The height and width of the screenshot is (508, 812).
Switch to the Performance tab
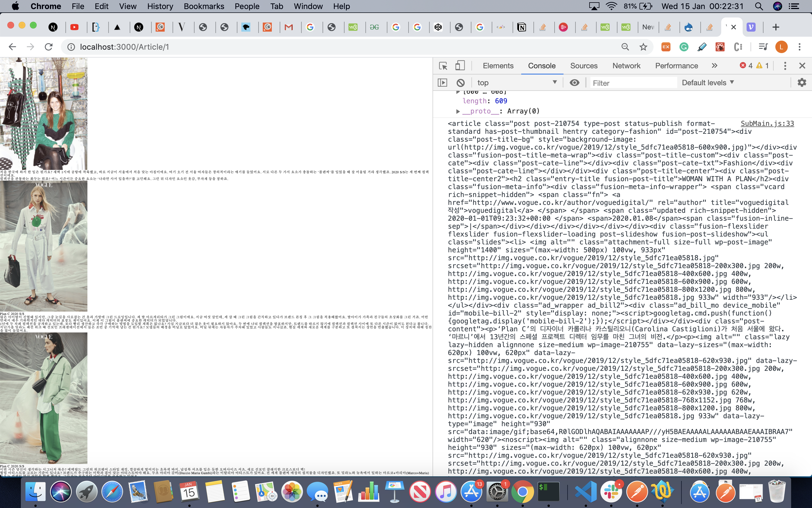point(676,66)
